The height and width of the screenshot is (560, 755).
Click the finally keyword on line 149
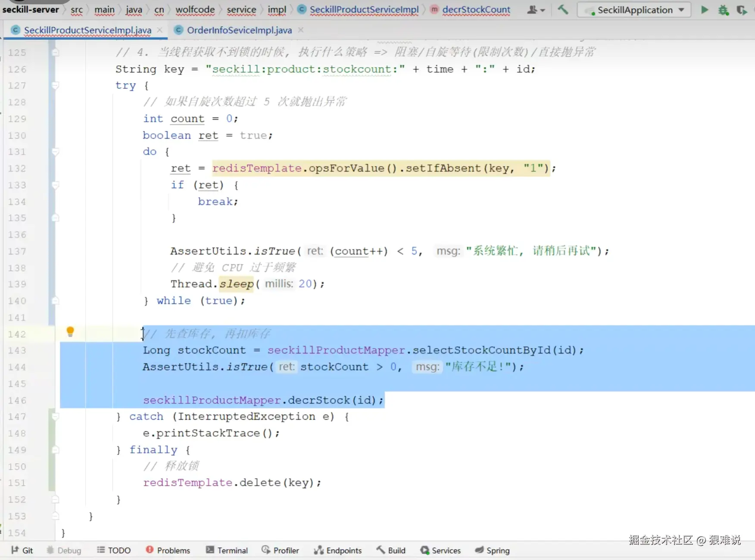click(153, 450)
